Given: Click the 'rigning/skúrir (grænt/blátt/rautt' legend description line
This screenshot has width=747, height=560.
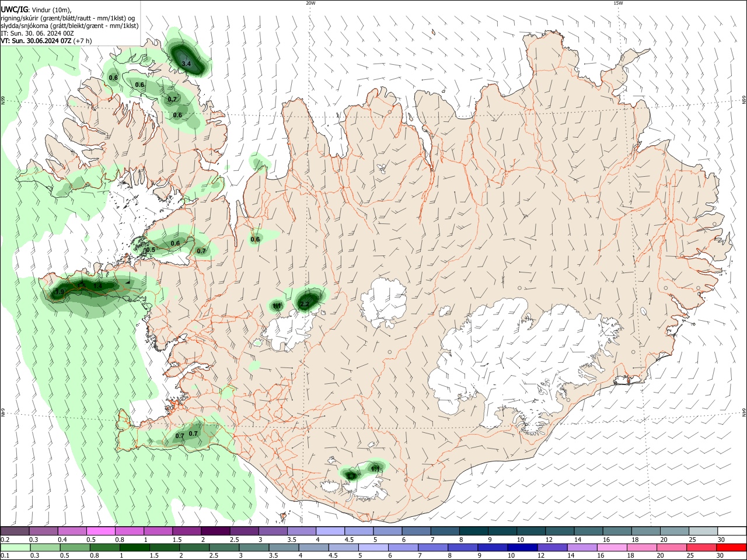Looking at the screenshot, I should [68, 17].
